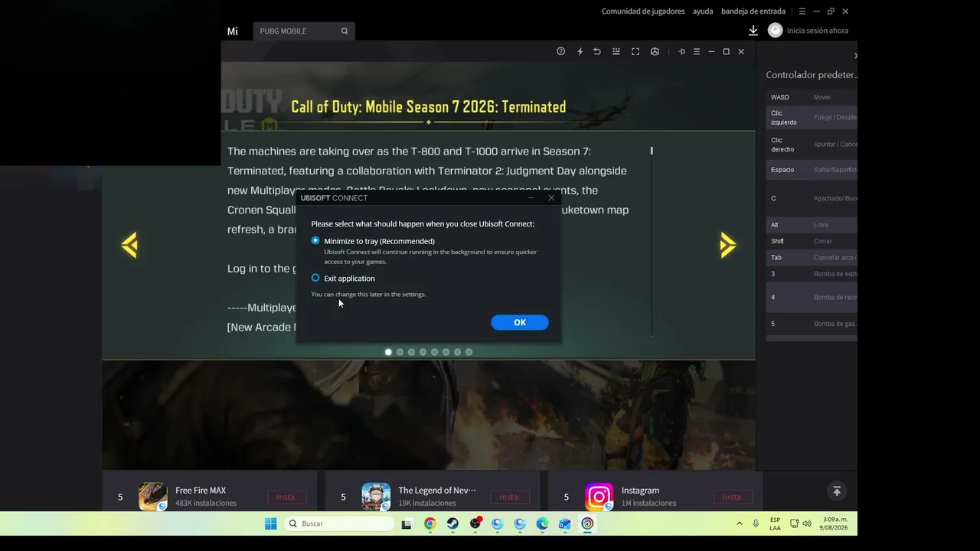Open Ubisoft Connect taskbar icon
This screenshot has width=980, height=551.
click(587, 523)
